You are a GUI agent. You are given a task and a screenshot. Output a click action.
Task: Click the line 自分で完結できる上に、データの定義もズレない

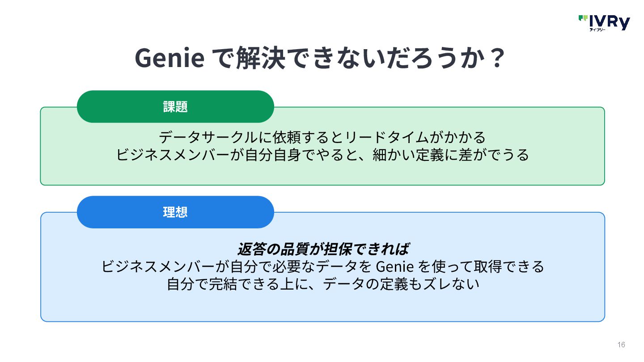[x=323, y=284]
